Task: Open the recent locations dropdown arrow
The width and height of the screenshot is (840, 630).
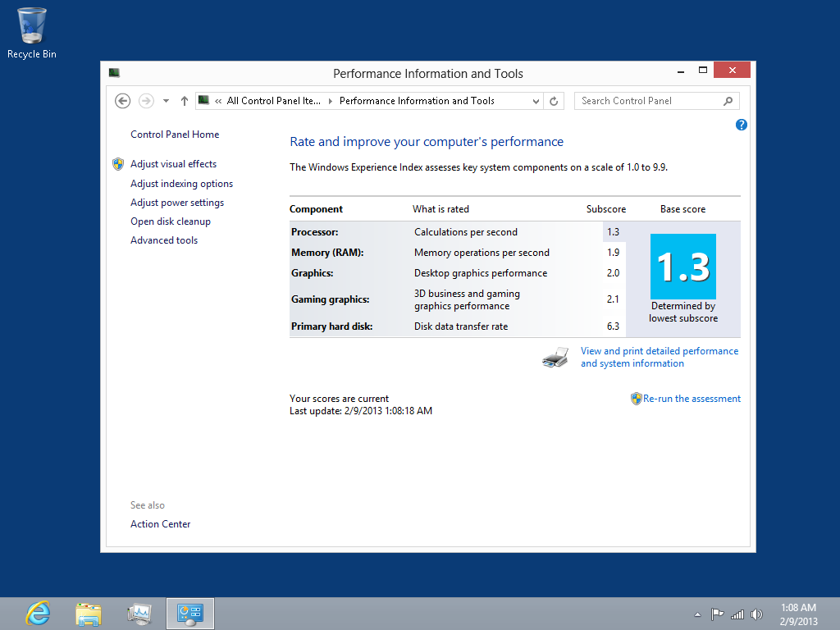Action: click(x=166, y=101)
